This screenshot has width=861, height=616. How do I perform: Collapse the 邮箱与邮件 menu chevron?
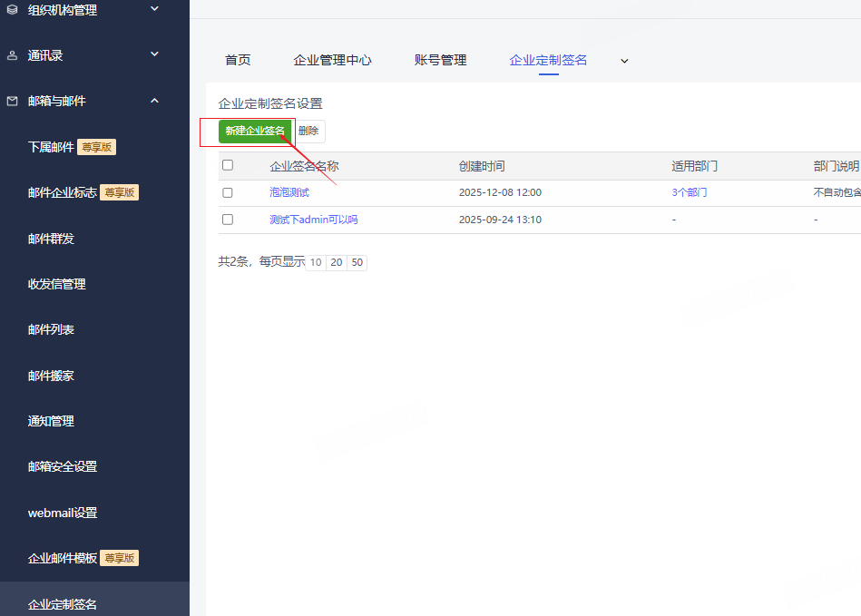(x=155, y=101)
